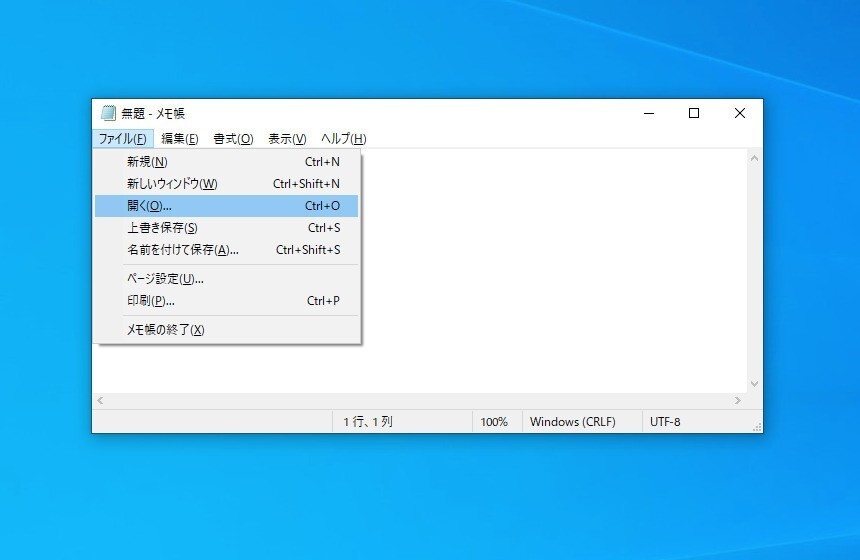Open the ヘルプ(H) menu
This screenshot has width=860, height=560.
tap(343, 139)
